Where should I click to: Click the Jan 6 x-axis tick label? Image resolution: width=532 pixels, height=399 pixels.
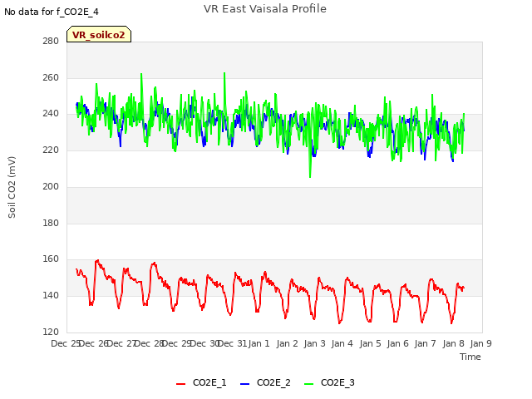[x=397, y=343]
